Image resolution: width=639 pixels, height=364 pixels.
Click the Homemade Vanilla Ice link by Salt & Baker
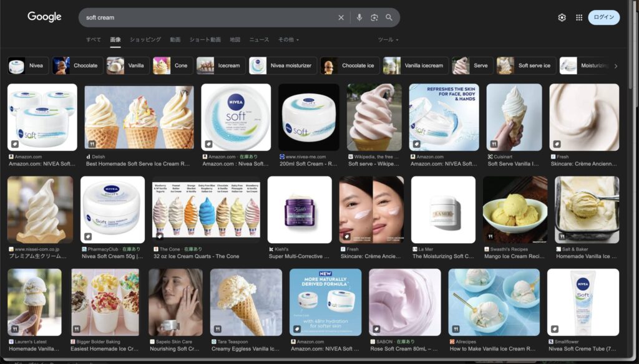coord(587,256)
